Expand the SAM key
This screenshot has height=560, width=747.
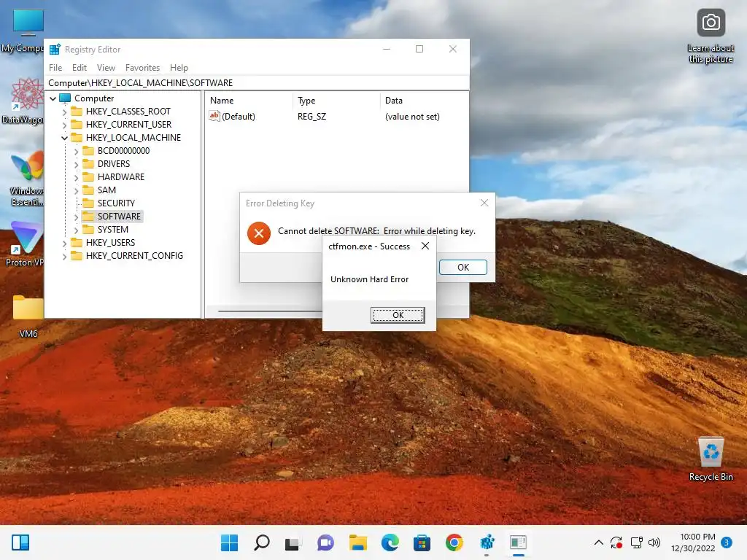tap(76, 190)
